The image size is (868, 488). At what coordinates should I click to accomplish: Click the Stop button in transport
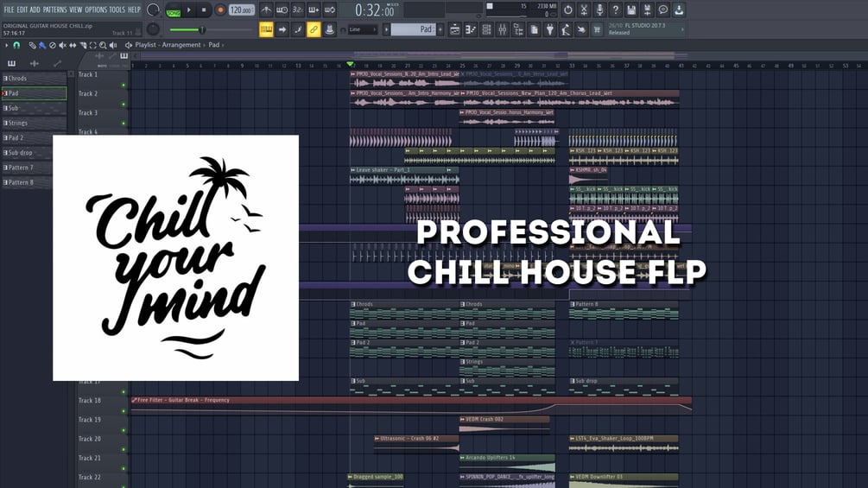click(x=204, y=10)
